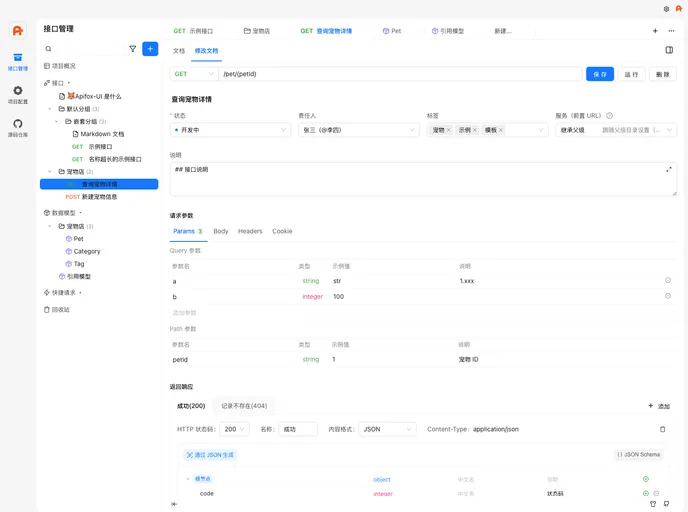Image resolution: width=688 pixels, height=512 pixels.
Task: Click the small orange Apifox icon at the top right
Action: tap(679, 9)
